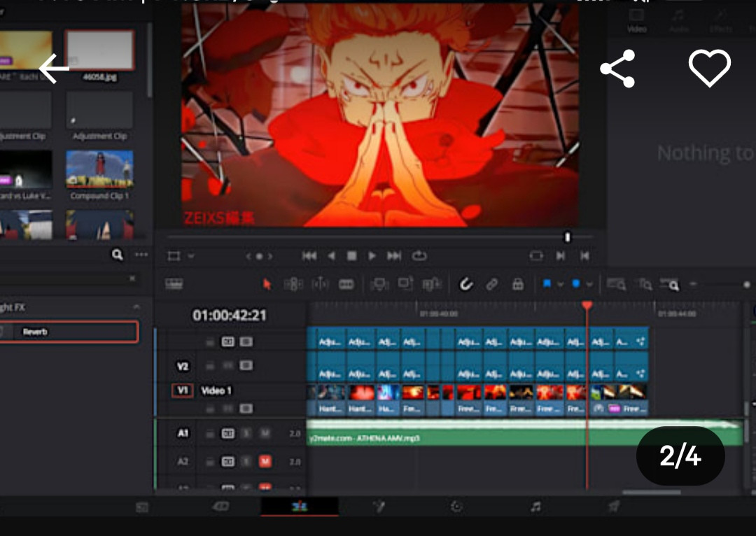Screen dimensions: 756x536
Task: Open the viewer transform mode dropdown arrow
Action: pyautogui.click(x=191, y=256)
